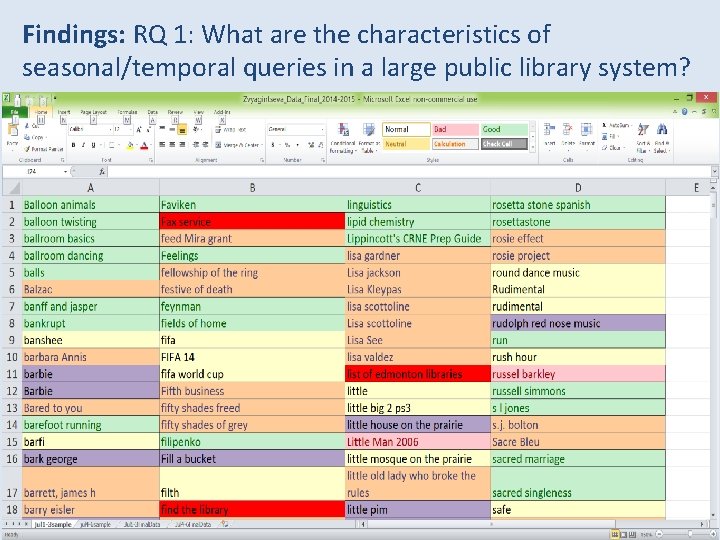The height and width of the screenshot is (540, 720).
Task: Open the File tab
Action: (x=15, y=112)
